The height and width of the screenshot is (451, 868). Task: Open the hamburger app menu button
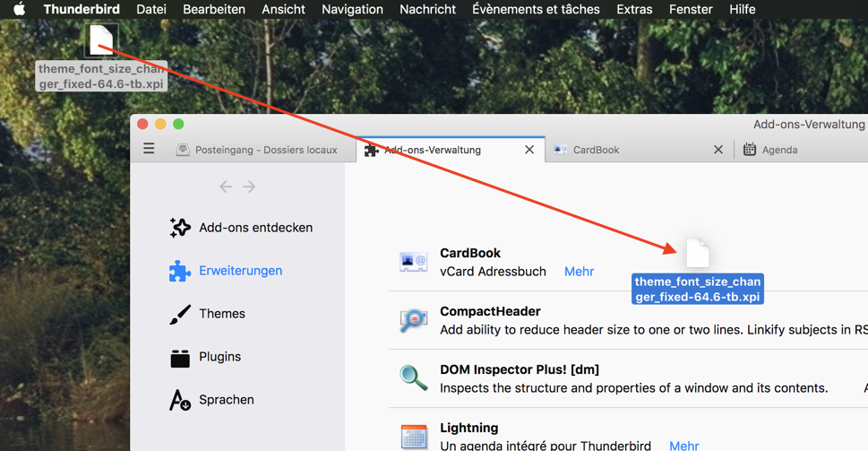pos(149,149)
